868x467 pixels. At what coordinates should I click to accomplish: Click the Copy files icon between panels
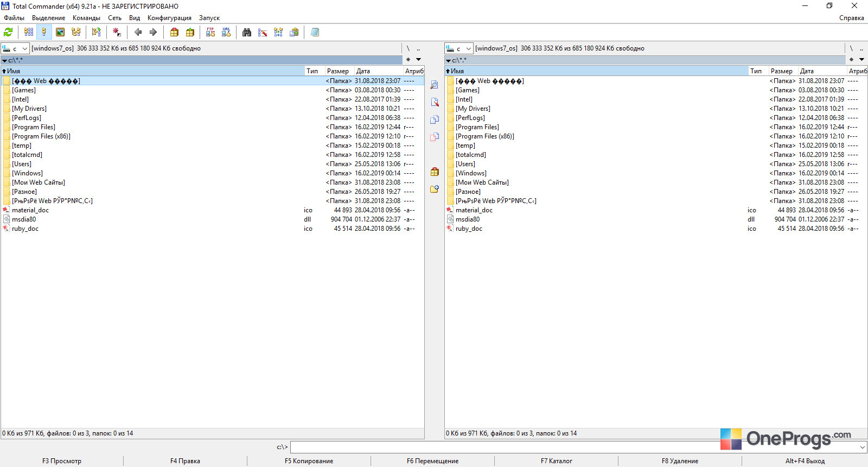435,119
